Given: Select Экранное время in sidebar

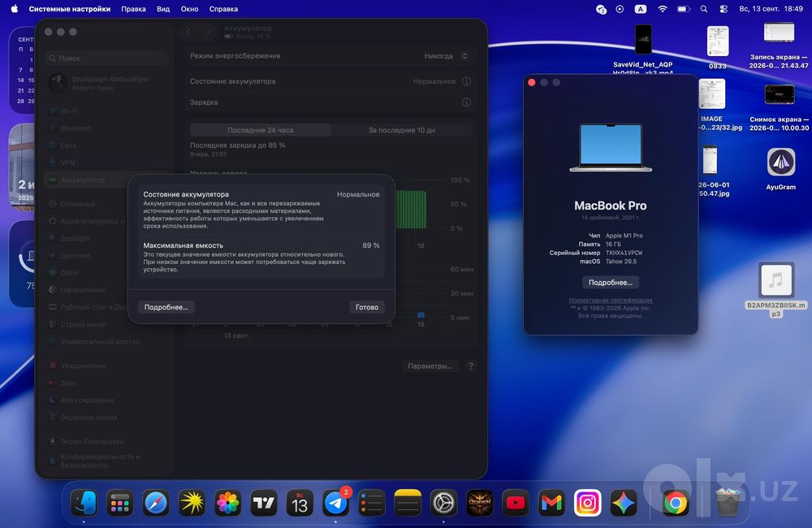Looking at the screenshot, I should click(106, 417).
